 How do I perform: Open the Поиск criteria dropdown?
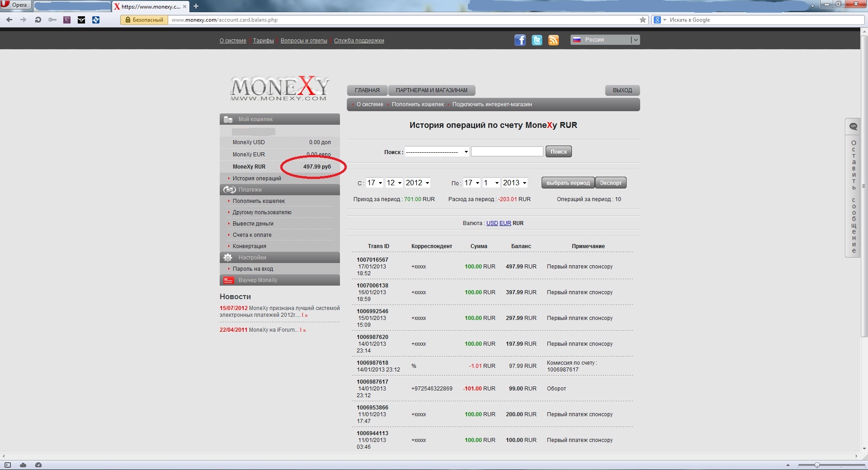click(437, 152)
